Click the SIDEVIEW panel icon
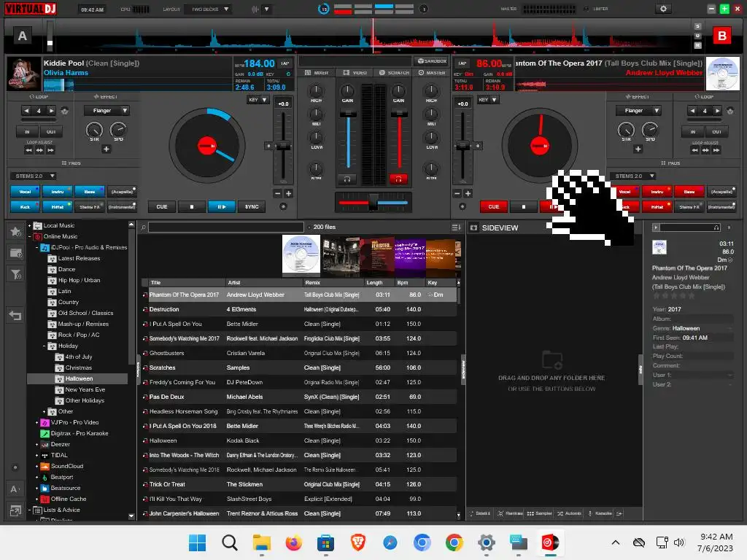This screenshot has width=747, height=560. click(x=473, y=227)
